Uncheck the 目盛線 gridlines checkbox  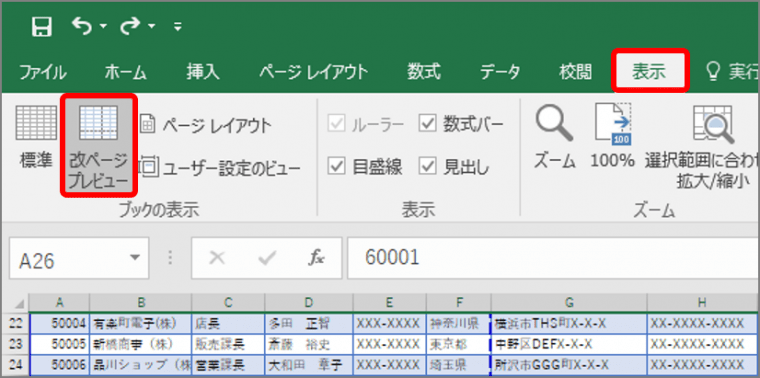click(x=336, y=167)
